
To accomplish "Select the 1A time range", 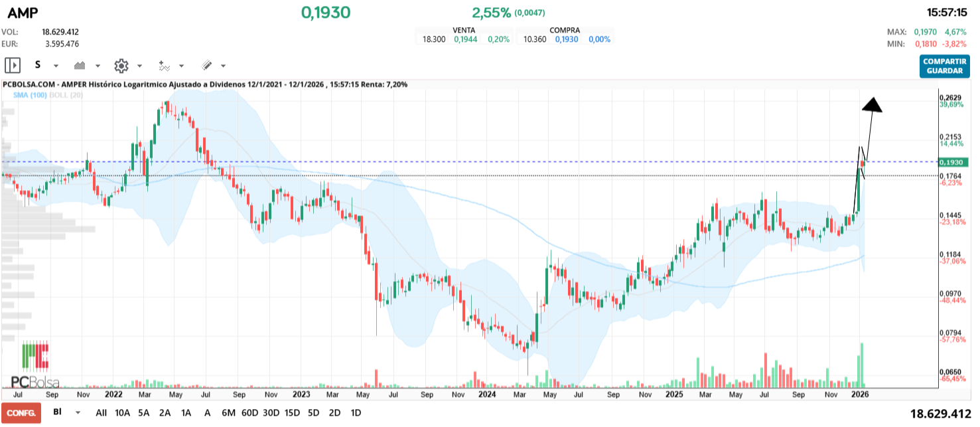I will [186, 412].
